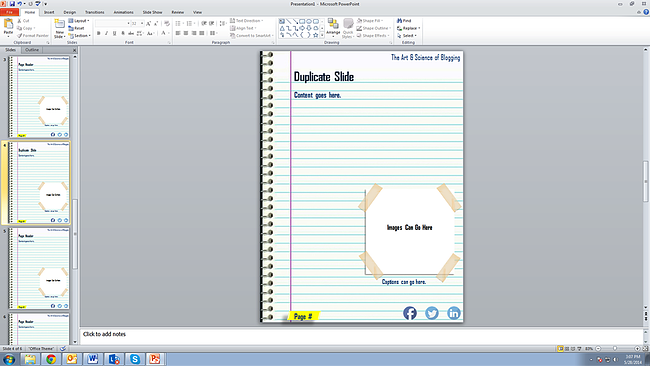
Task: Open the Arrange tool in Drawing group
Action: tap(333, 26)
